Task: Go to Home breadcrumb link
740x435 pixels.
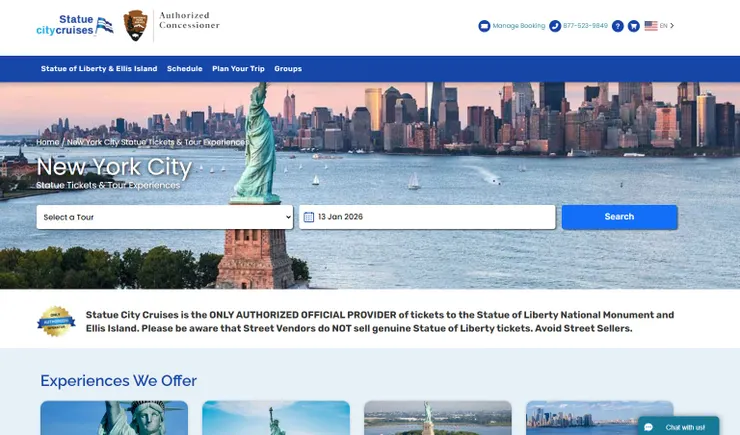Action: 48,142
